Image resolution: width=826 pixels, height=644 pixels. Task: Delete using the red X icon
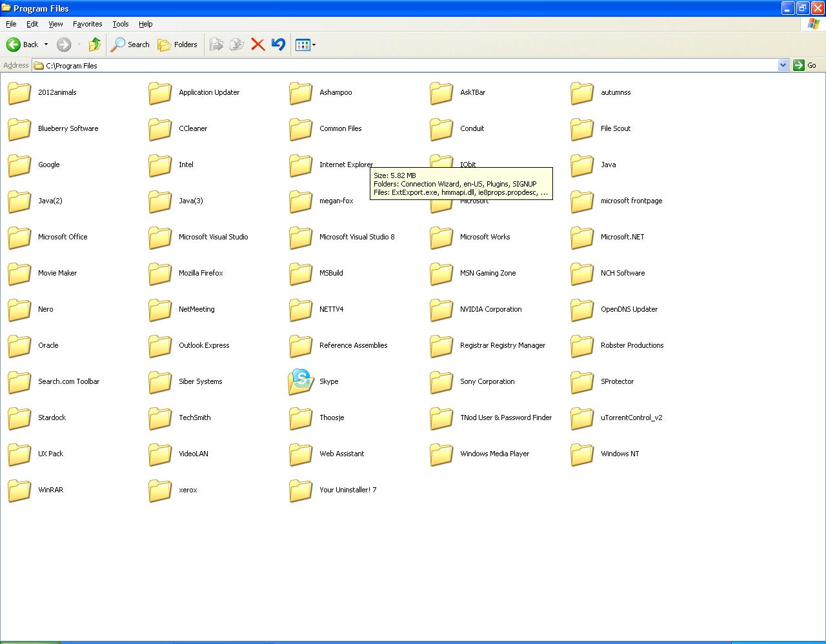257,45
